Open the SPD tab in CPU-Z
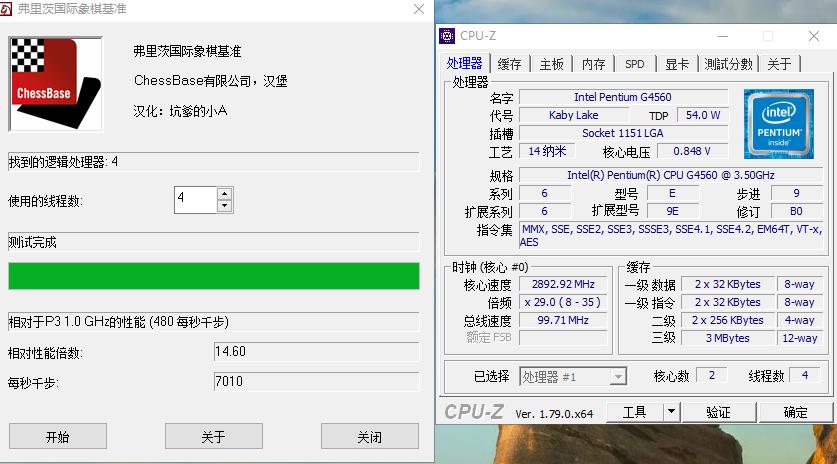The width and height of the screenshot is (837, 464). [635, 64]
